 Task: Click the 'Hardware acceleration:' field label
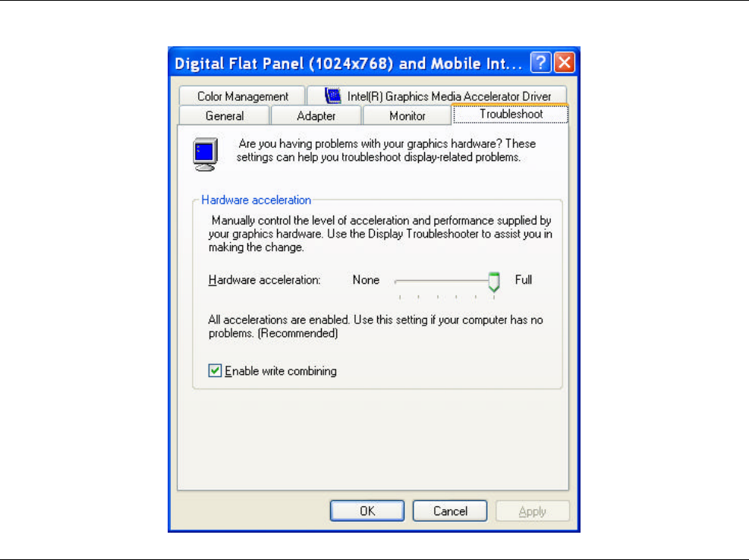point(264,280)
